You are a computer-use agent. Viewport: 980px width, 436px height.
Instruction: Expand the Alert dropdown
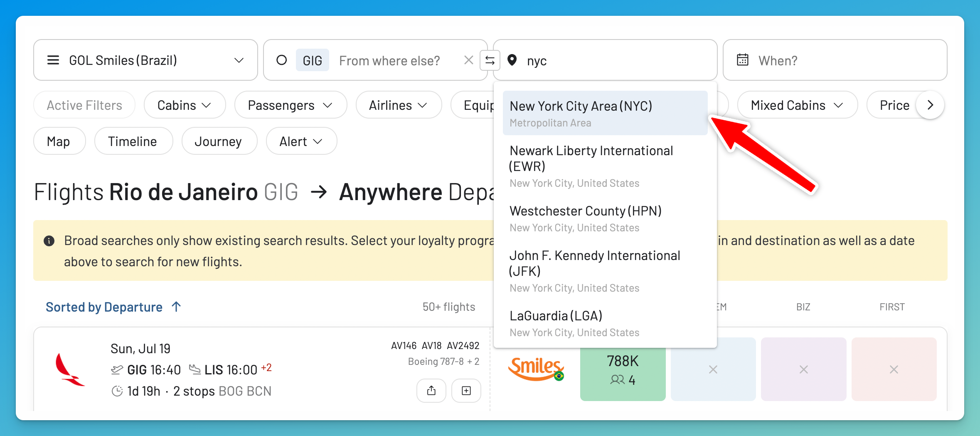click(301, 141)
